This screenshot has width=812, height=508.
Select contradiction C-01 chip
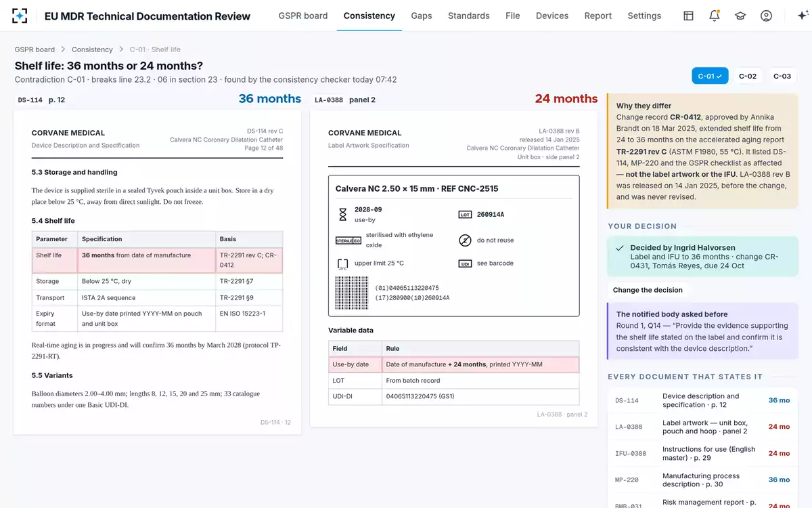(x=710, y=76)
